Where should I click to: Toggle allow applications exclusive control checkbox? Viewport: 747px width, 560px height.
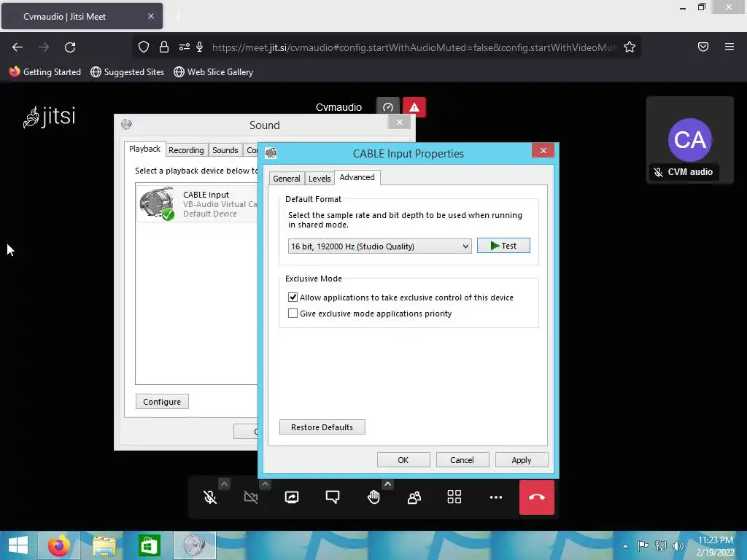click(293, 297)
